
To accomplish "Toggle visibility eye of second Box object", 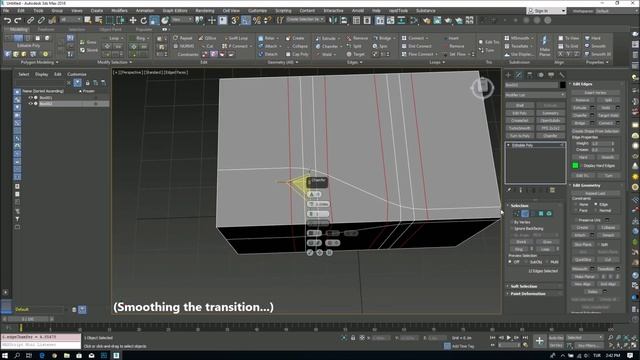I will (30, 104).
